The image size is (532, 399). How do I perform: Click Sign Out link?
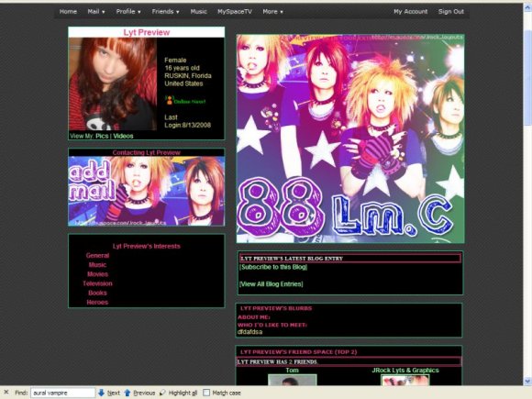[450, 12]
